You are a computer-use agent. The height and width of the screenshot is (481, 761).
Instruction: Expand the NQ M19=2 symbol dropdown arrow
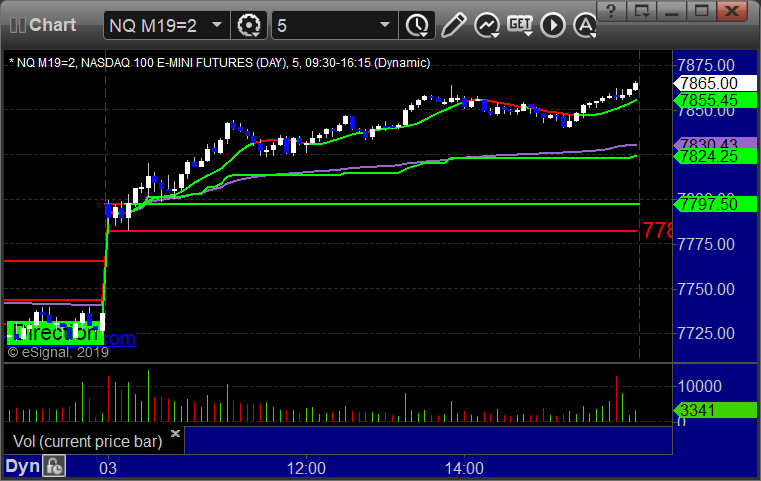pos(217,25)
